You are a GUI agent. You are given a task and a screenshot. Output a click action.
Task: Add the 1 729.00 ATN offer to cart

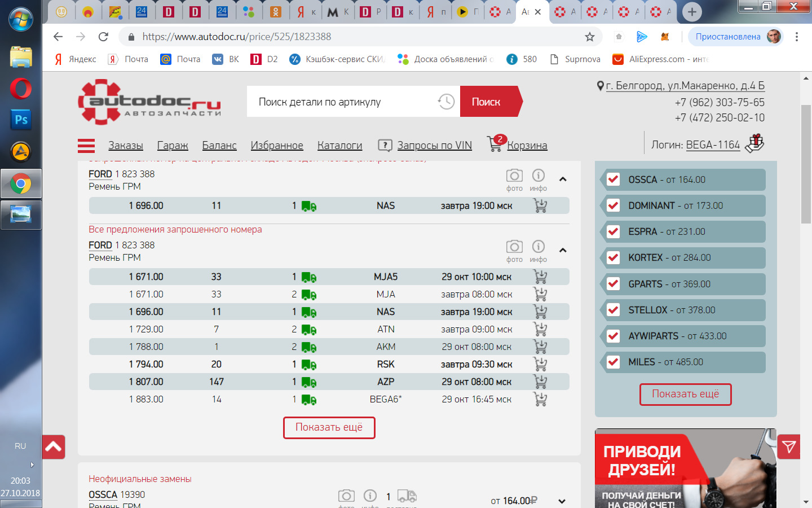coord(540,329)
